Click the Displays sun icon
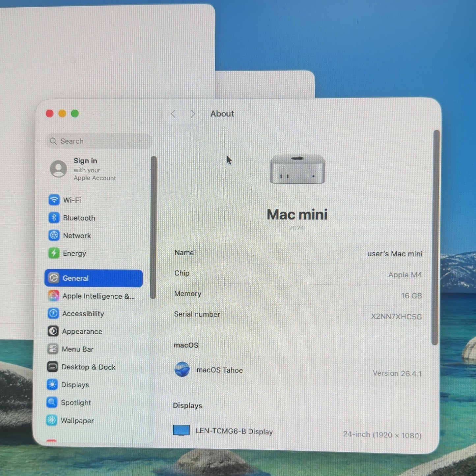This screenshot has height=476, width=476. click(x=52, y=384)
